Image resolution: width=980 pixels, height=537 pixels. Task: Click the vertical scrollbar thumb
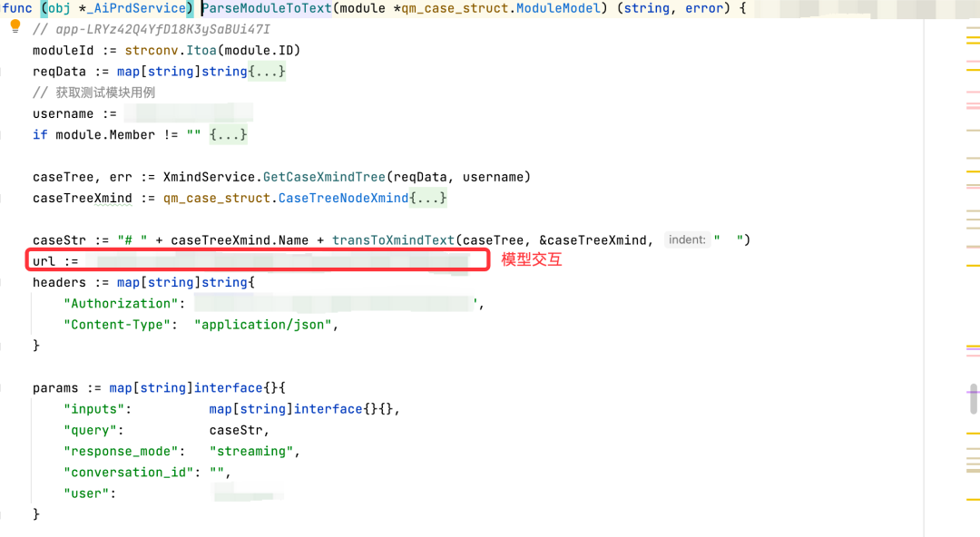coord(974,399)
